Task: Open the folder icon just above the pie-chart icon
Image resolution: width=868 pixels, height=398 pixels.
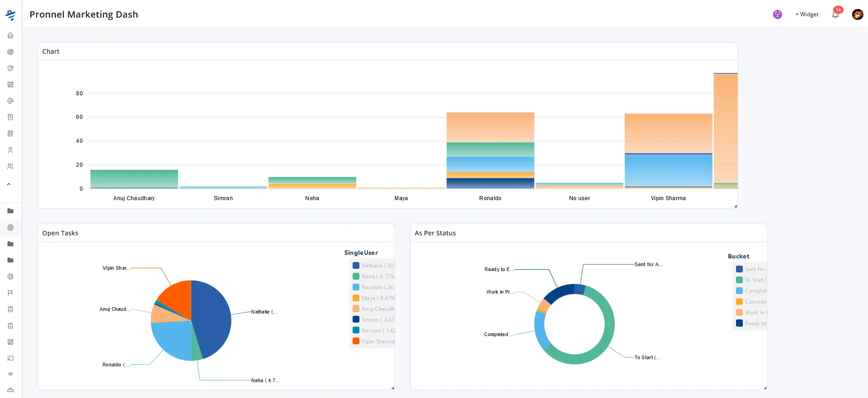Action: click(x=10, y=260)
